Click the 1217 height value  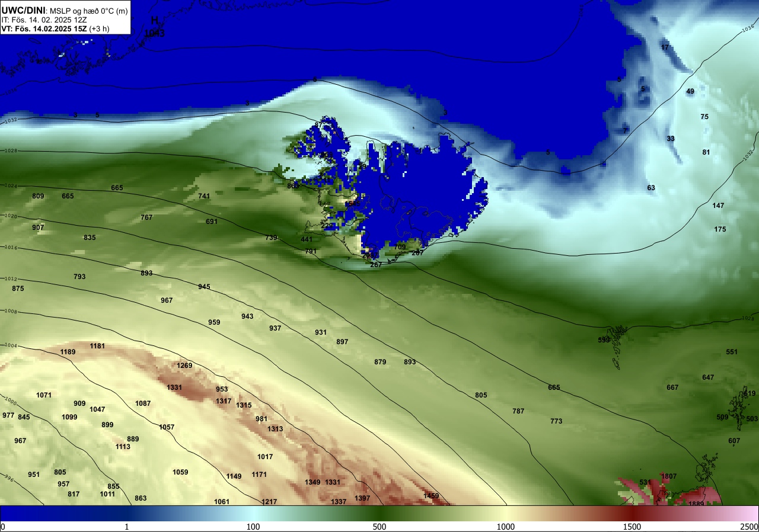(x=269, y=502)
